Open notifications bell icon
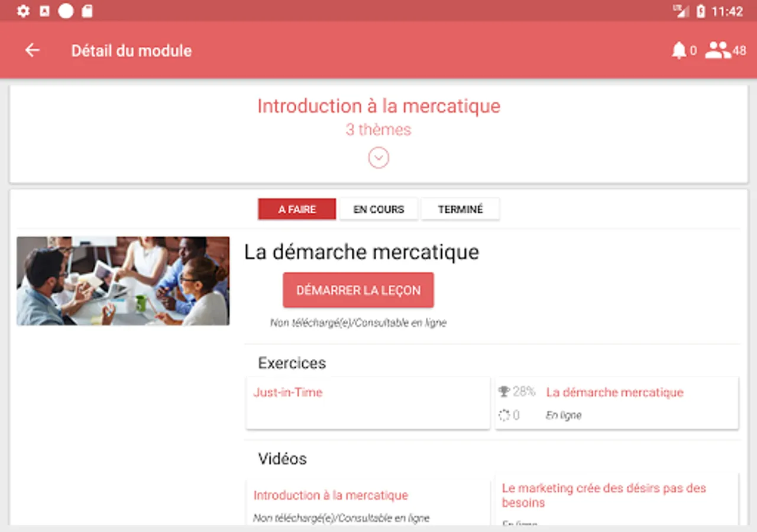 coord(678,50)
